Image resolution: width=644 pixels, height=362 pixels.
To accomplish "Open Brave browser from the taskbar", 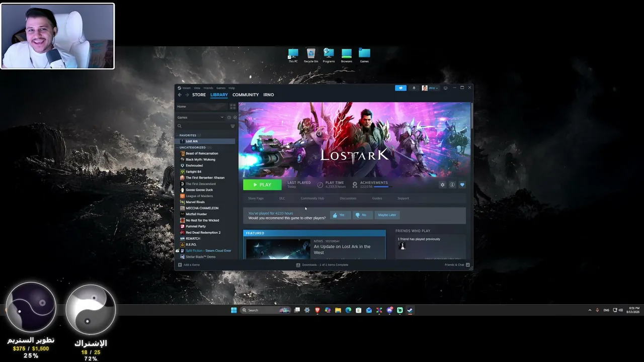I will [317, 310].
